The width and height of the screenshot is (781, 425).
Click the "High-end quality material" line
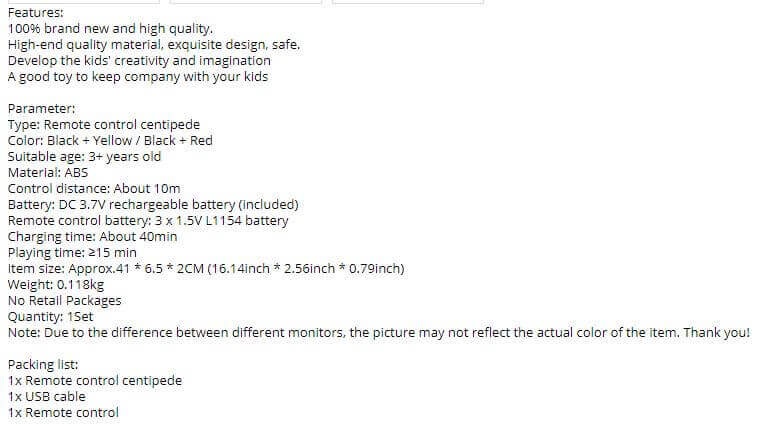click(x=154, y=45)
